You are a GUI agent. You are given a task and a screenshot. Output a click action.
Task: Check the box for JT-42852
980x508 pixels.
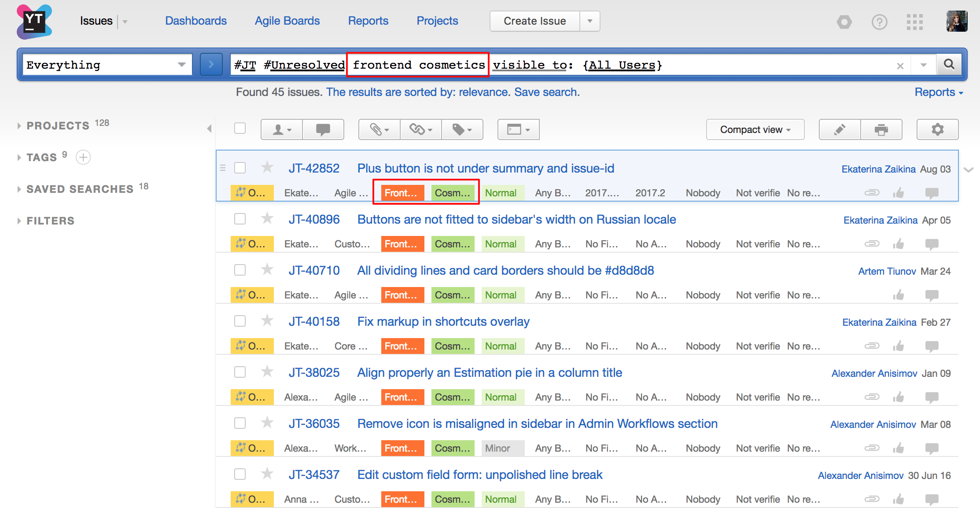tap(240, 168)
